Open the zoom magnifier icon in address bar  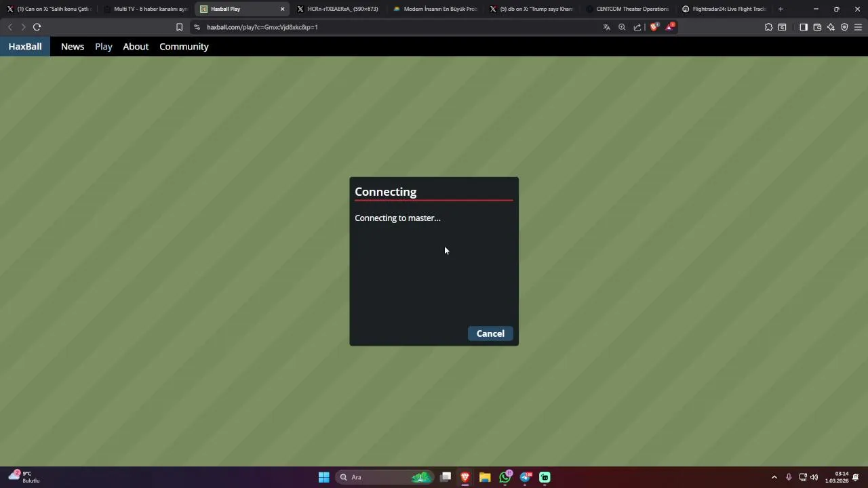[622, 27]
